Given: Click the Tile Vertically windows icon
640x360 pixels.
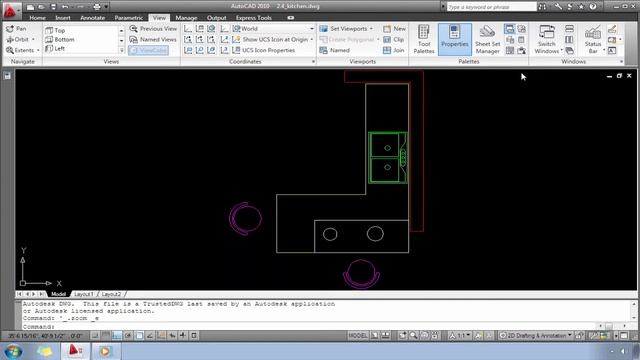Looking at the screenshot, I should tap(569, 40).
